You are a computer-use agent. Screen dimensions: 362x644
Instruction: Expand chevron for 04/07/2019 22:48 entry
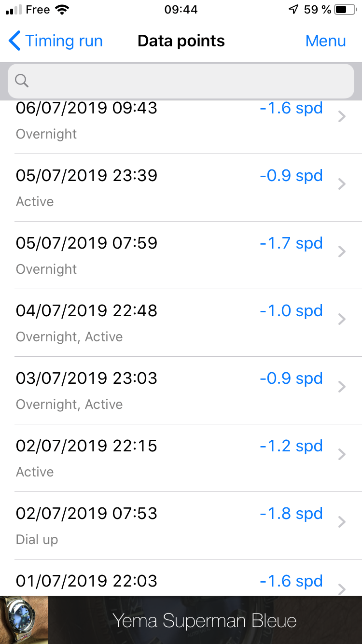click(342, 319)
